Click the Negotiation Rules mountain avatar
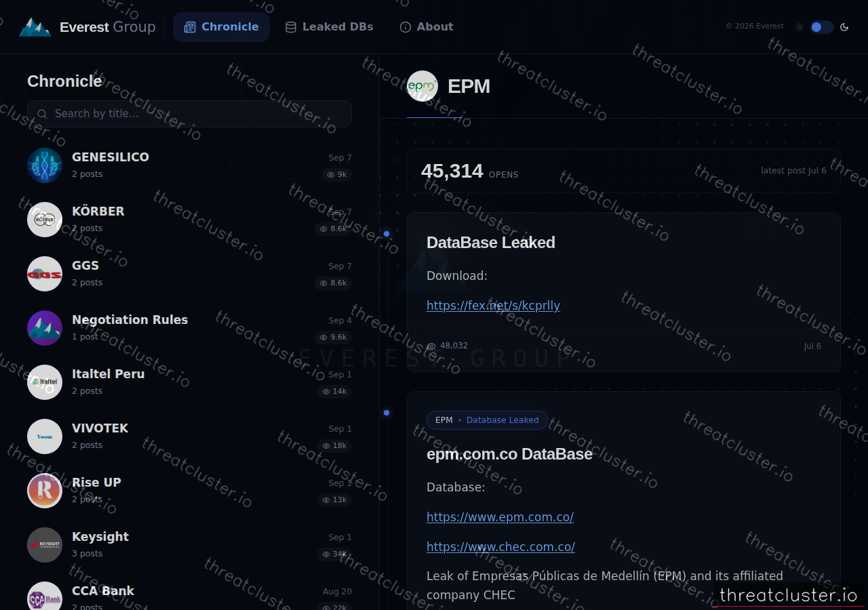 tap(45, 328)
